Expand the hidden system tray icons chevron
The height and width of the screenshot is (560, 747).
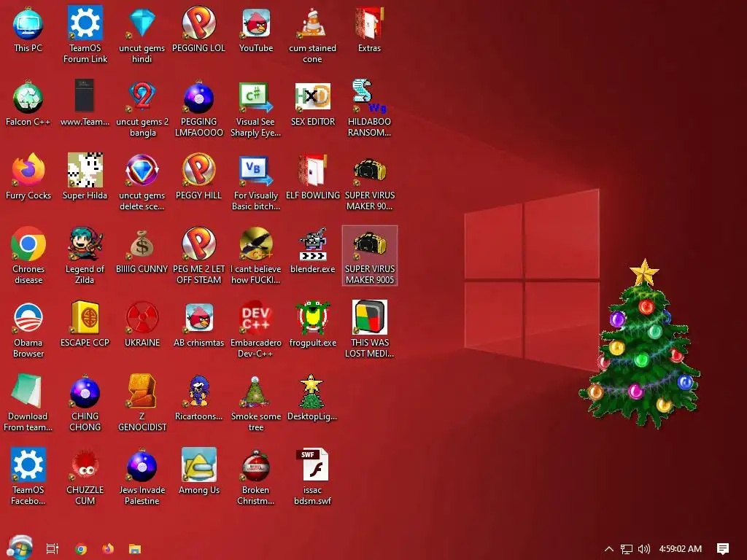pyautogui.click(x=609, y=549)
